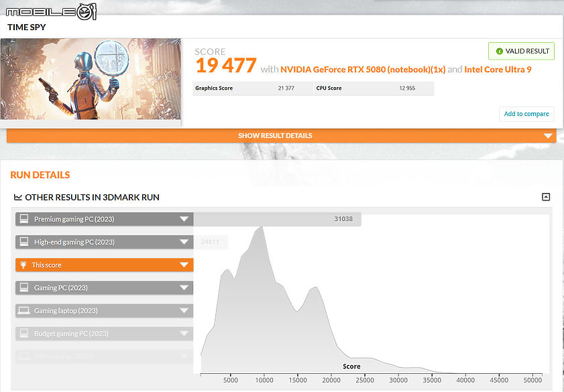
Task: Select the This score label
Action: click(x=46, y=265)
